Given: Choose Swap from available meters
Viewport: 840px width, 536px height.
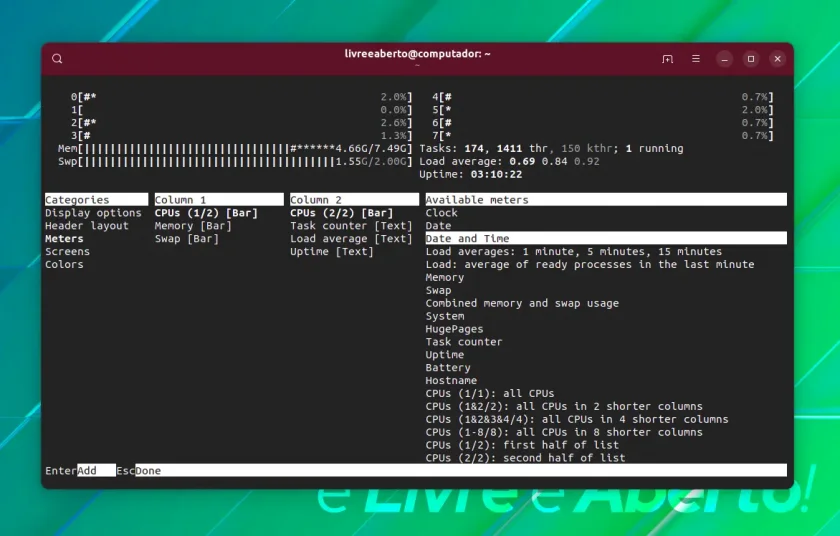Looking at the screenshot, I should [439, 290].
